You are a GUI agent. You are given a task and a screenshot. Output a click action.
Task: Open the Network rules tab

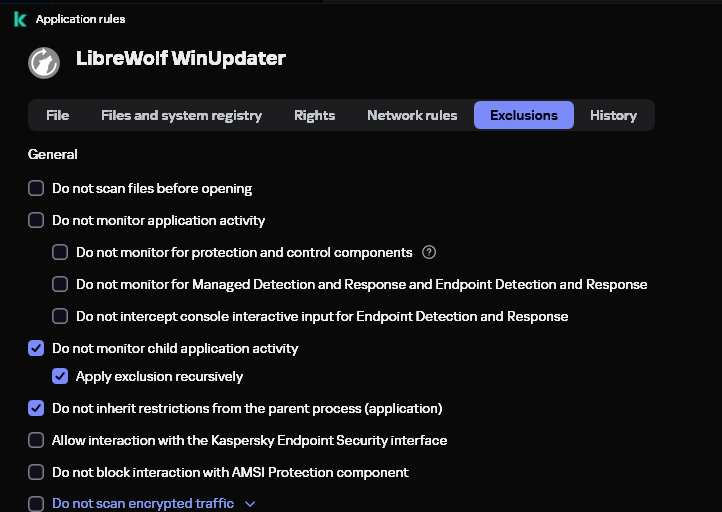[x=412, y=115]
